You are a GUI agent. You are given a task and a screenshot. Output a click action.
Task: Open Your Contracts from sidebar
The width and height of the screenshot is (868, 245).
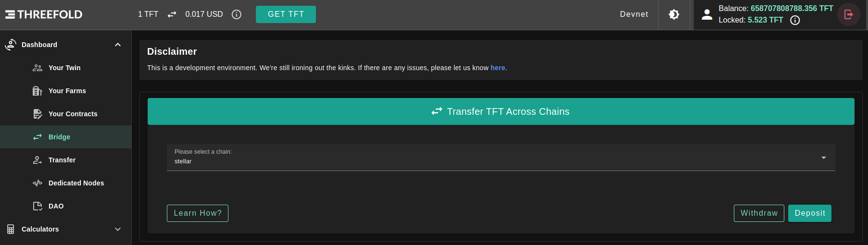(x=73, y=114)
